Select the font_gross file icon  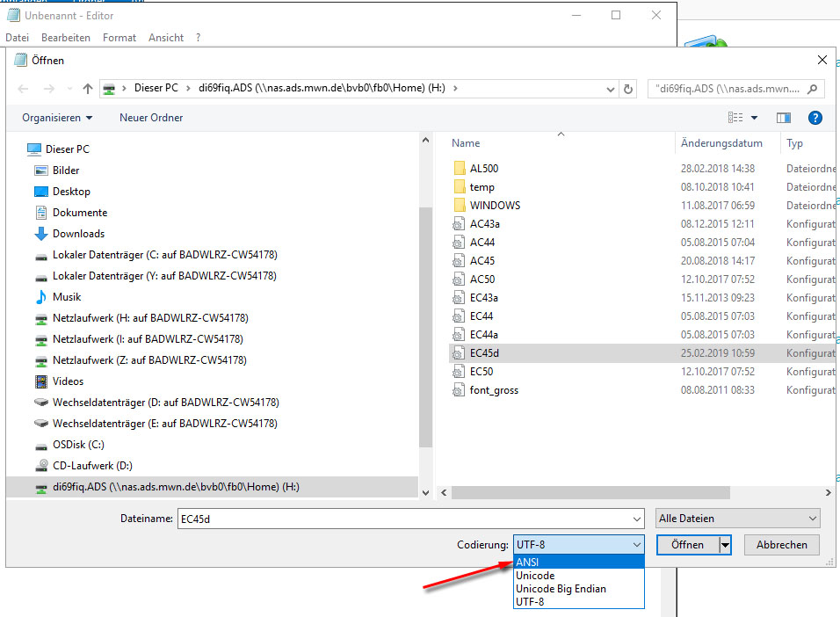pyautogui.click(x=459, y=390)
